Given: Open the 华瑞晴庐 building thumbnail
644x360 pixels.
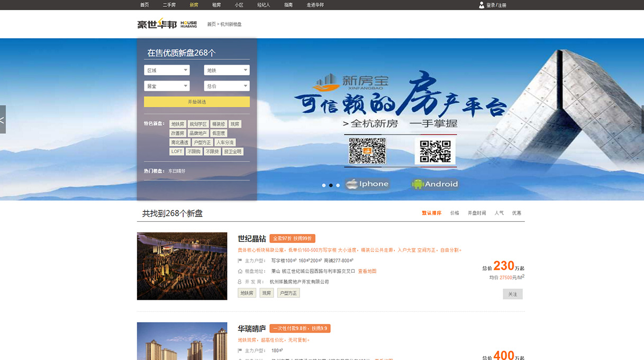Looking at the screenshot, I should 182,341.
